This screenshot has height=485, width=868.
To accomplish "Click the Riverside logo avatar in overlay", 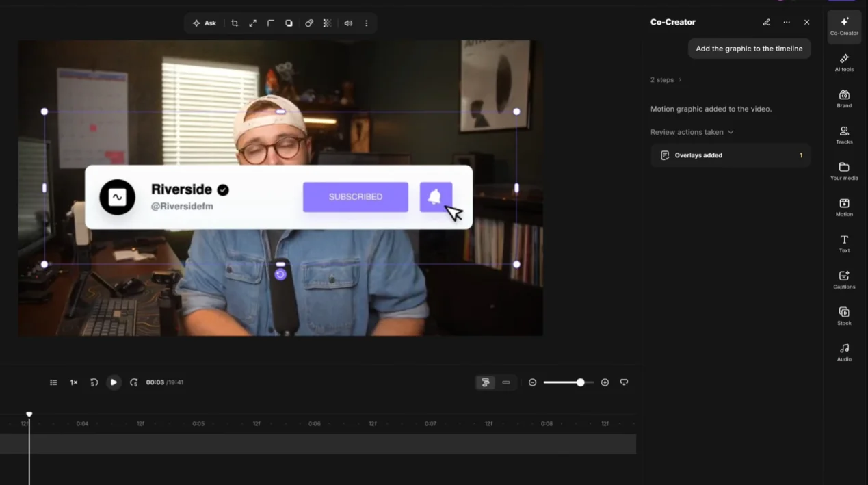I will coord(118,197).
